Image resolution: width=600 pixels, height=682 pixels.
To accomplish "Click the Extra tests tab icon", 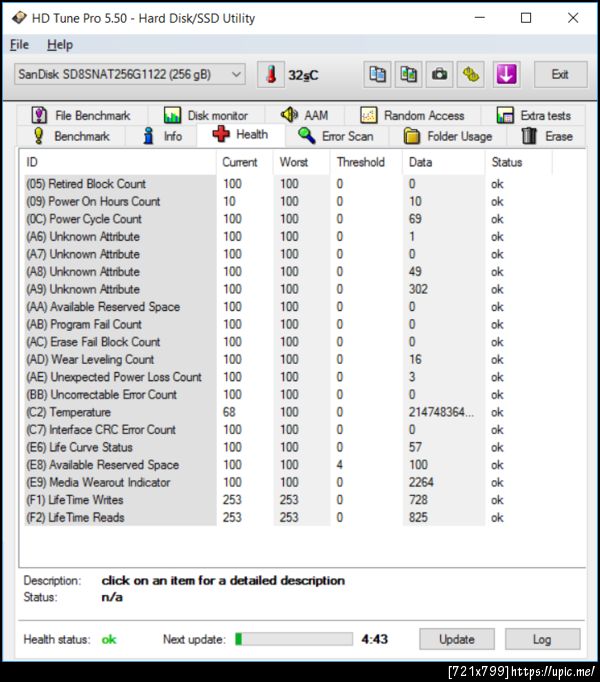I will point(505,115).
